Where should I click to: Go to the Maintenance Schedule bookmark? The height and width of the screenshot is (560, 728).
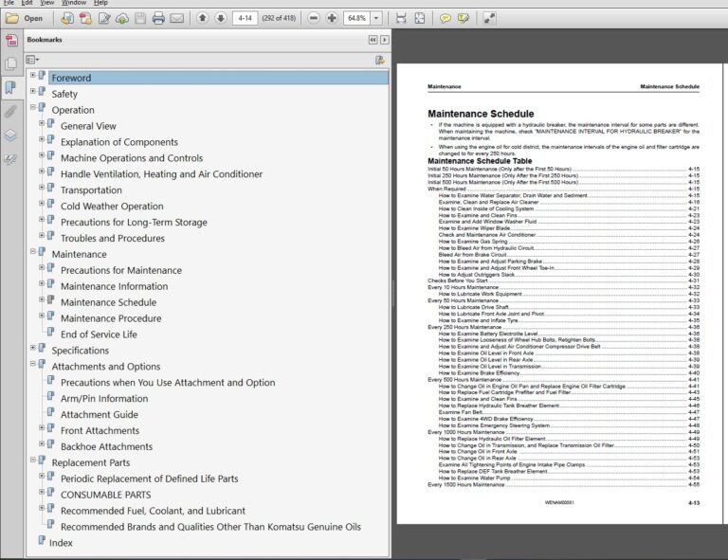[109, 302]
